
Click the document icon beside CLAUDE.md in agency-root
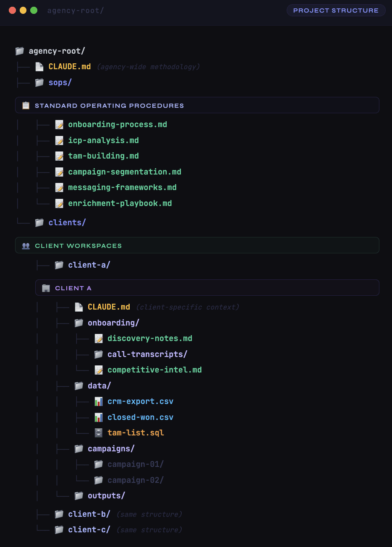[x=40, y=66]
